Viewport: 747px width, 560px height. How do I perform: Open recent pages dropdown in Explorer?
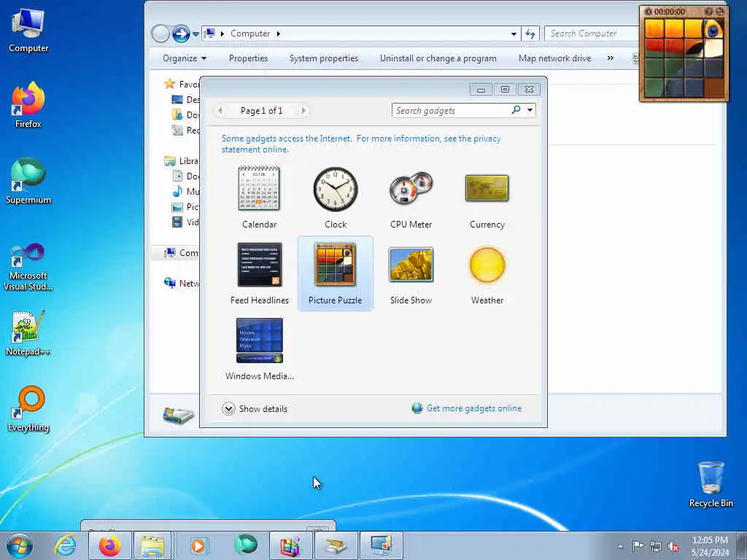point(196,34)
